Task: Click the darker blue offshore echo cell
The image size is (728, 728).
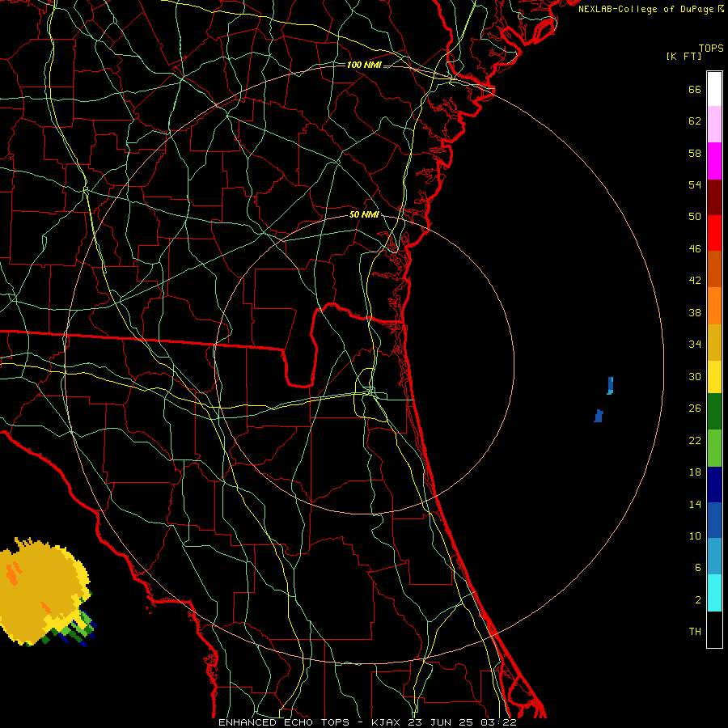Action: coord(599,416)
